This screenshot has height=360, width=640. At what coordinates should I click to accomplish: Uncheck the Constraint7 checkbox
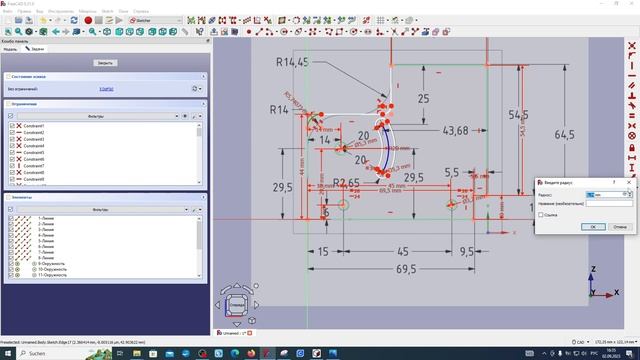click(12, 166)
